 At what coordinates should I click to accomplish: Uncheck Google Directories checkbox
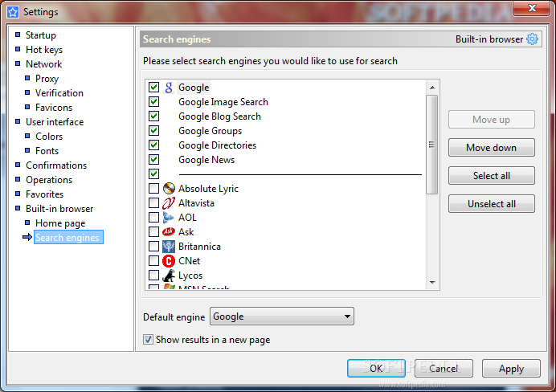tap(153, 145)
